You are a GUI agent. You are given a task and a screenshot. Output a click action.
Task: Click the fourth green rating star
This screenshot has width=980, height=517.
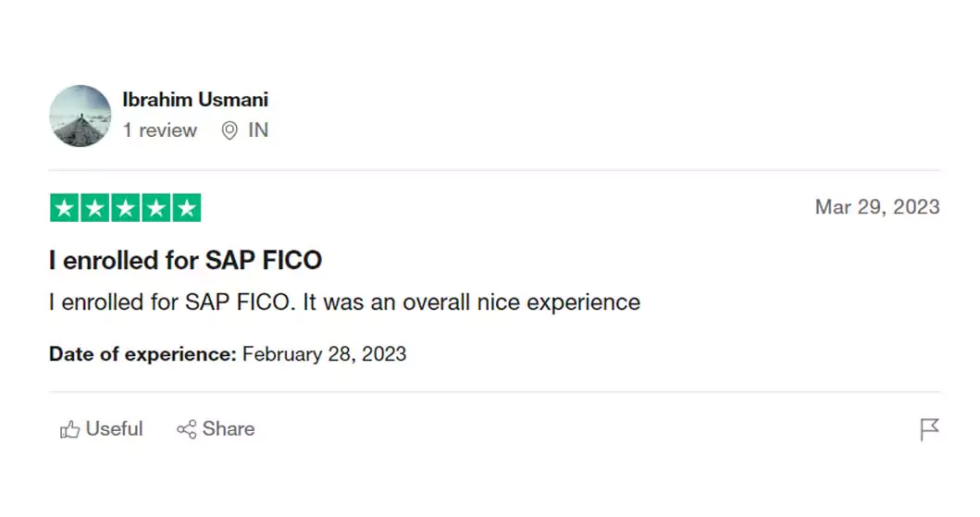click(155, 208)
